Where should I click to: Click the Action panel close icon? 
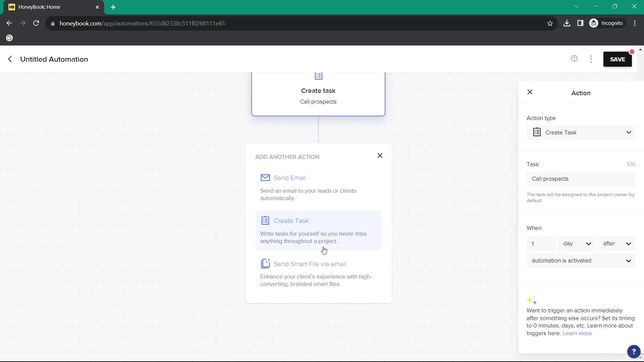pyautogui.click(x=530, y=92)
